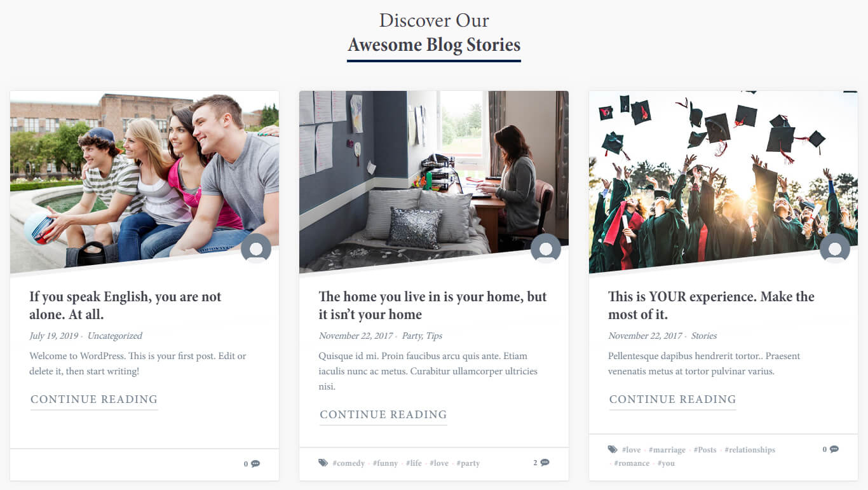Click author avatar on English post card
The image size is (868, 490).
pyautogui.click(x=256, y=248)
